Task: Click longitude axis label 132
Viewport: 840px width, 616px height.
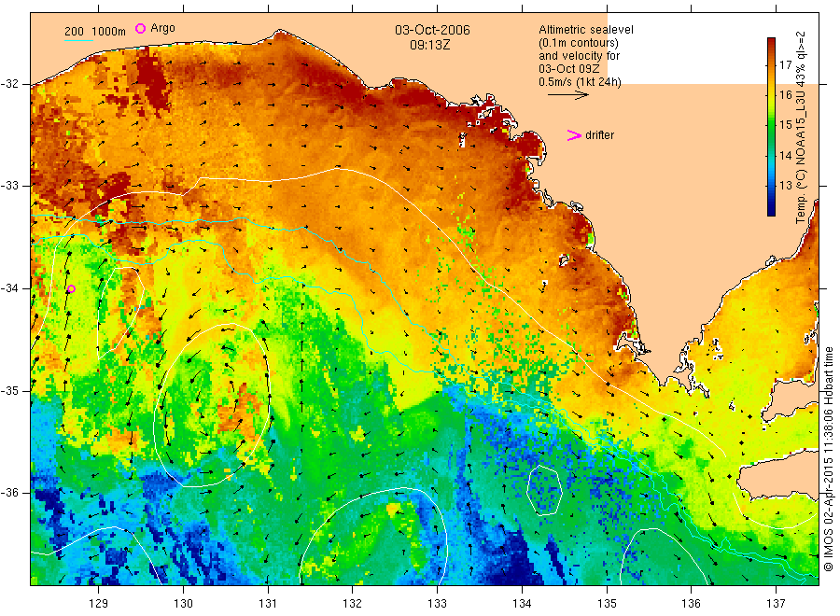Action: pyautogui.click(x=353, y=603)
